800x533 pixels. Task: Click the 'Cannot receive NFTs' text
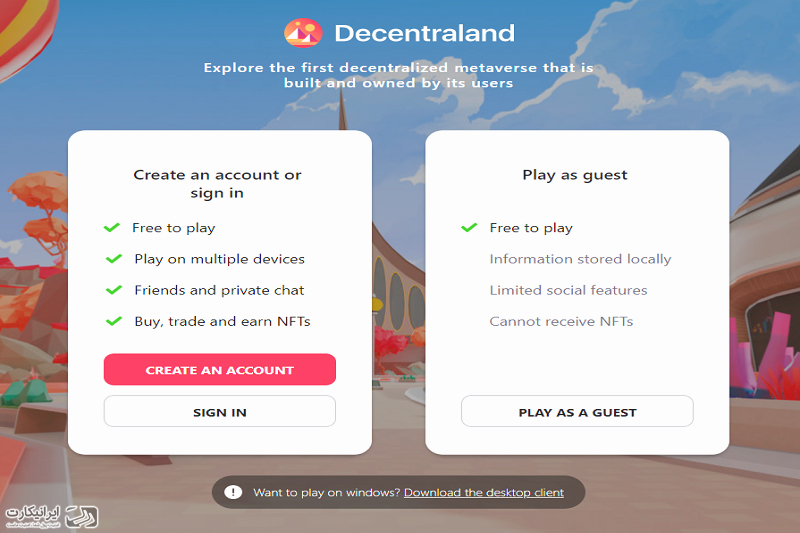pyautogui.click(x=561, y=321)
